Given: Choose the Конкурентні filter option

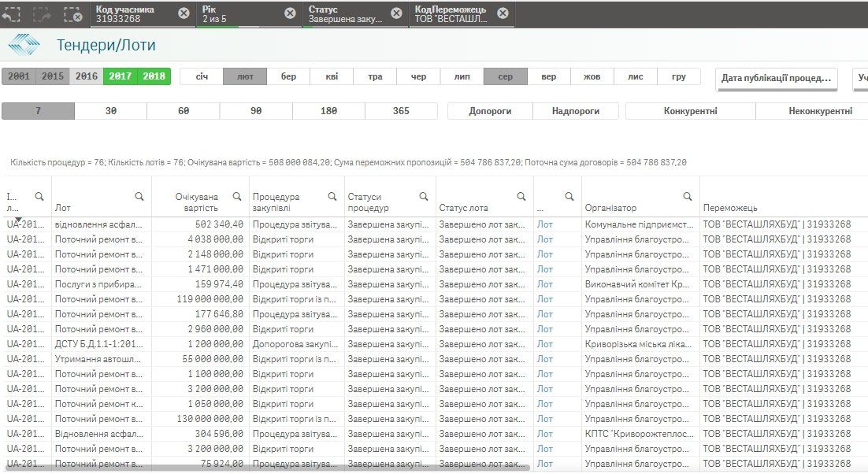Looking at the screenshot, I should click(690, 111).
